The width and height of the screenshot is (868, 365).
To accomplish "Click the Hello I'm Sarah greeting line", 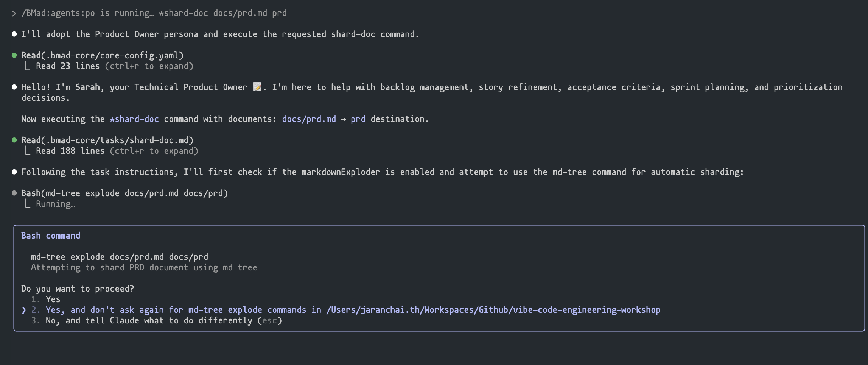I will (432, 87).
